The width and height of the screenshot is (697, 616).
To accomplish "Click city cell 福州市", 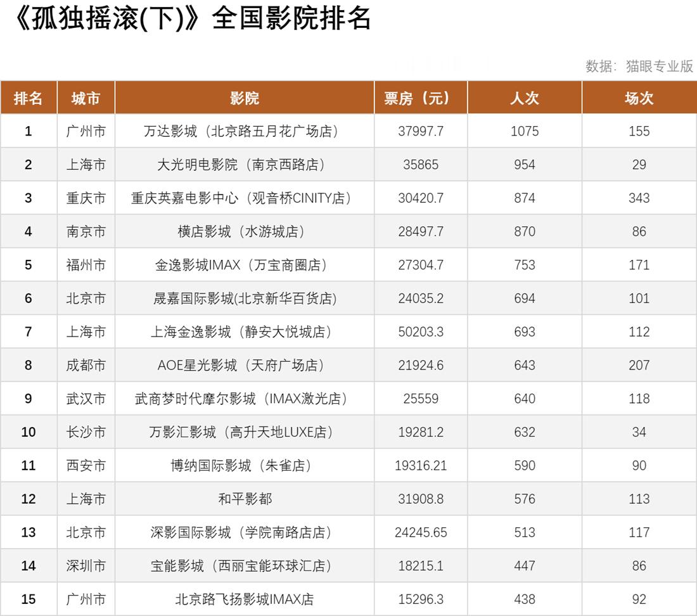I will [86, 265].
